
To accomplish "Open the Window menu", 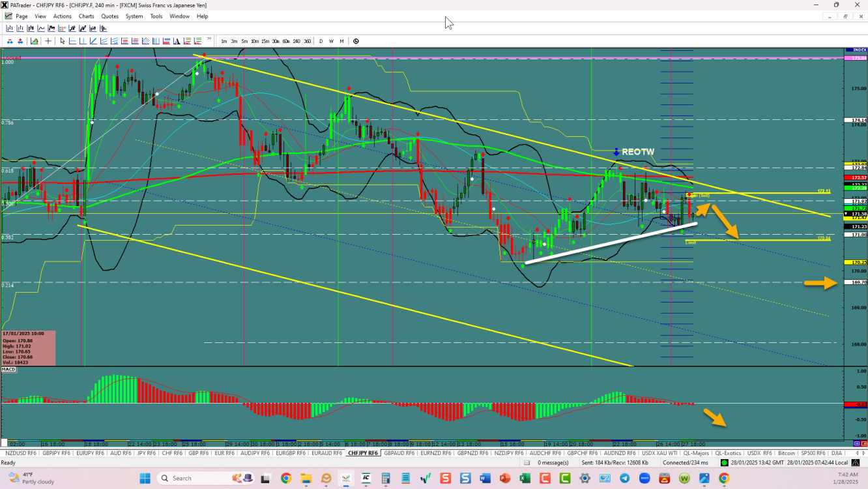I will 179,16.
